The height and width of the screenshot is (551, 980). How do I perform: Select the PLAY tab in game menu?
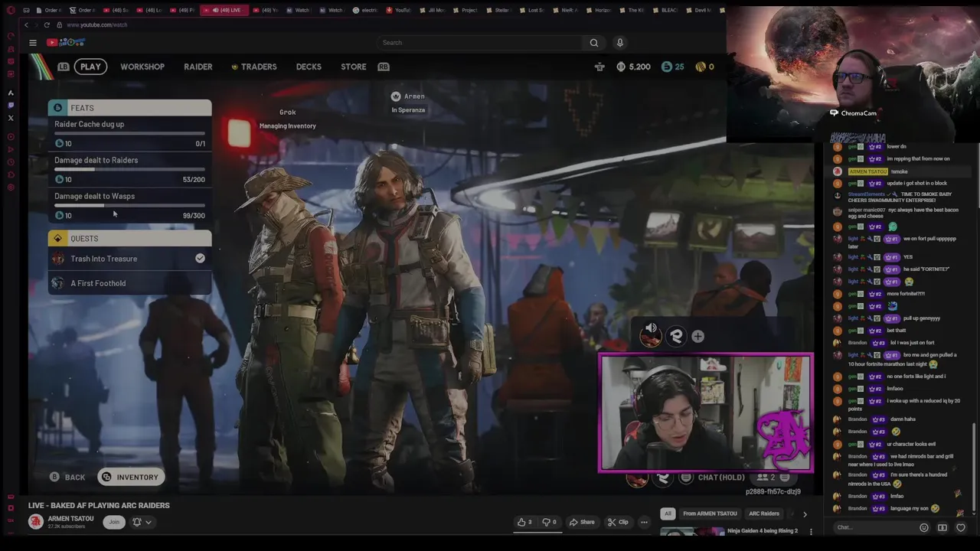coord(90,67)
